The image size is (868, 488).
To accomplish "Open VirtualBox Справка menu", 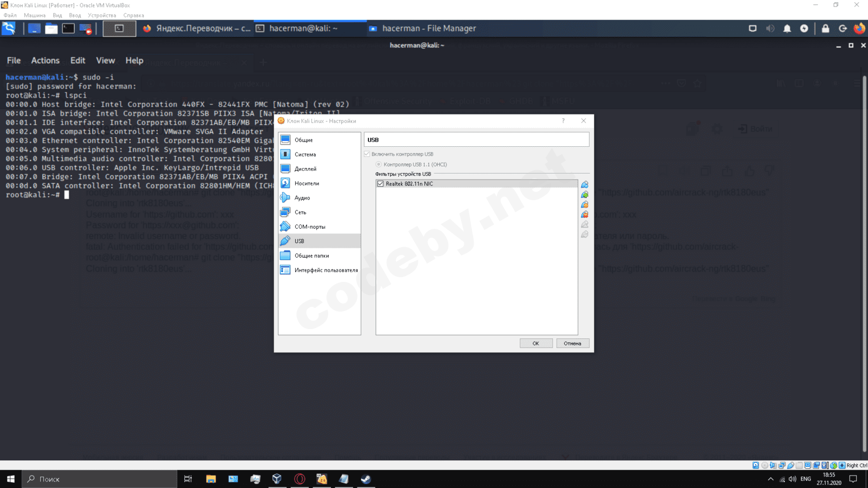I will 133,15.
